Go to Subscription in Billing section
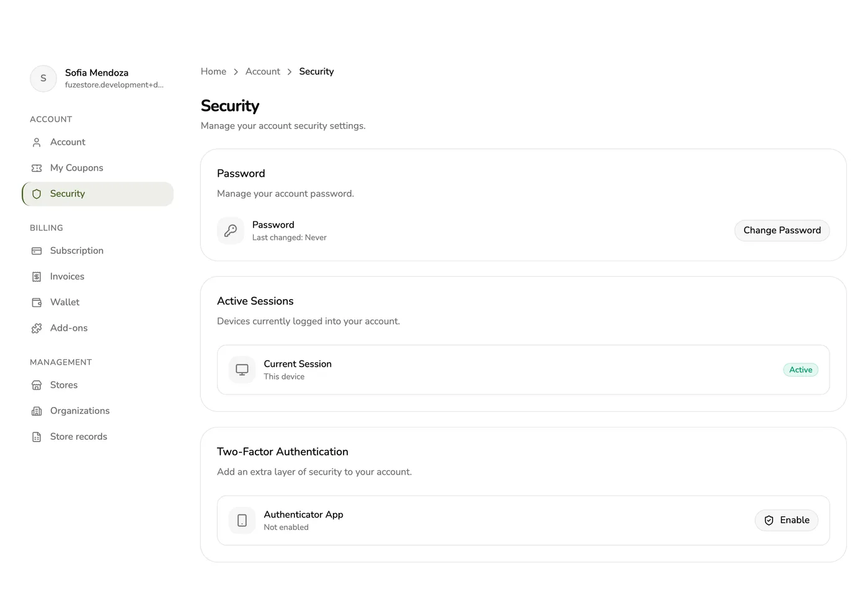The height and width of the screenshot is (595, 868). tap(97, 251)
